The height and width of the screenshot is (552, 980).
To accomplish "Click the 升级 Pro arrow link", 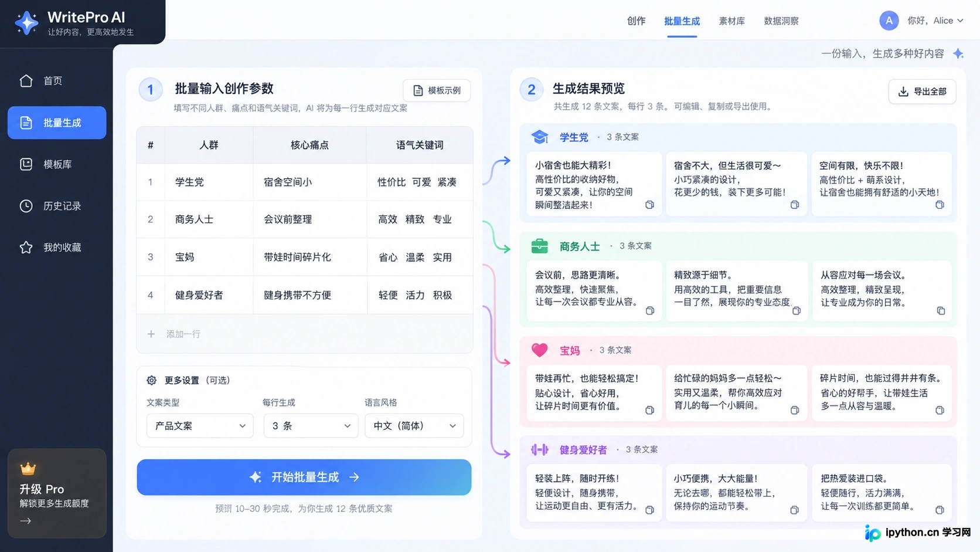I will (25, 521).
